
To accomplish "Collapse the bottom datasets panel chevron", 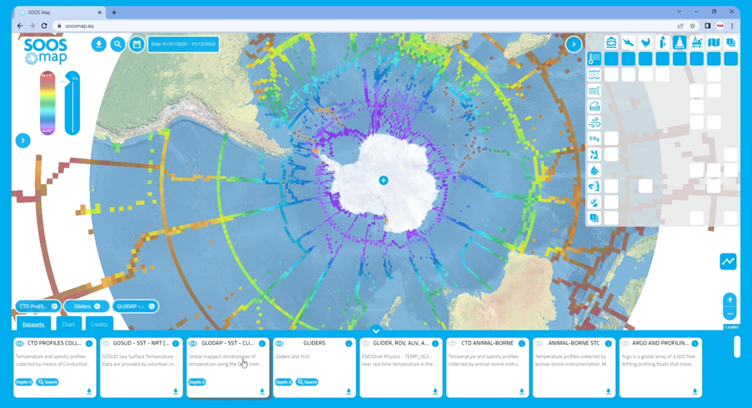I will tap(376, 330).
